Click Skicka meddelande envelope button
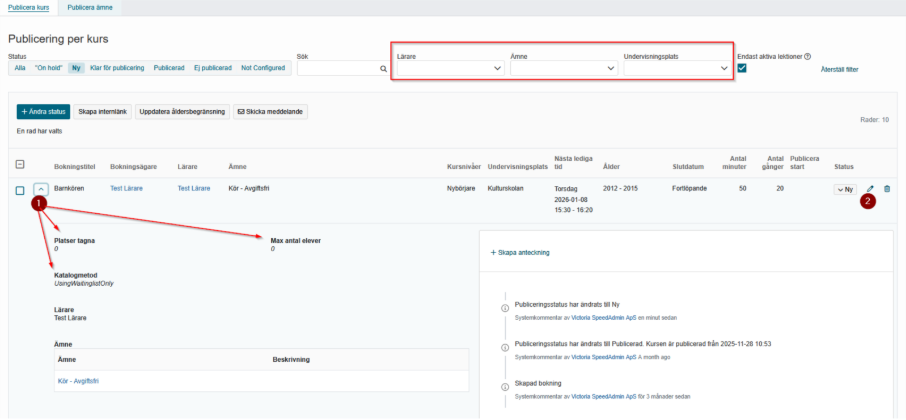This screenshot has width=906, height=420. point(270,111)
